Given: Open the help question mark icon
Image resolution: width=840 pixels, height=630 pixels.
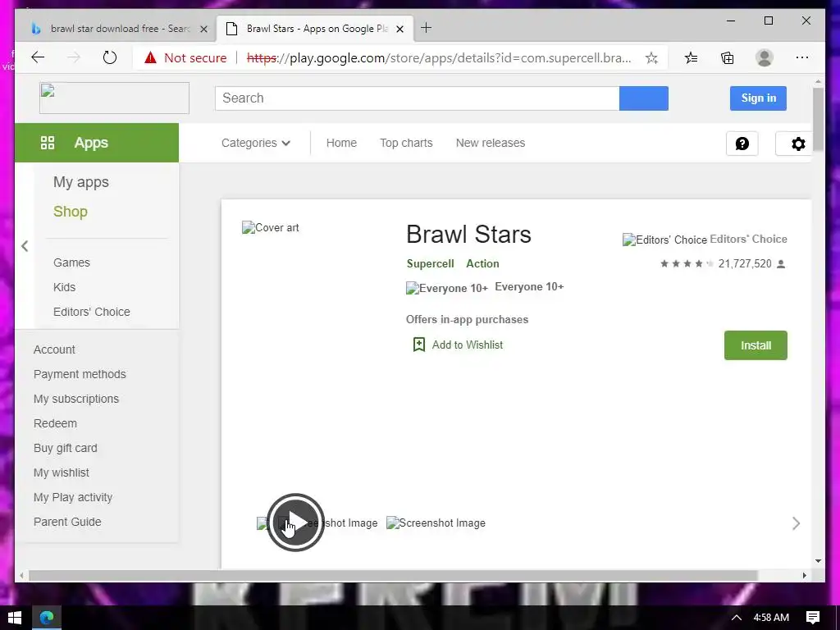Looking at the screenshot, I should pyautogui.click(x=742, y=144).
